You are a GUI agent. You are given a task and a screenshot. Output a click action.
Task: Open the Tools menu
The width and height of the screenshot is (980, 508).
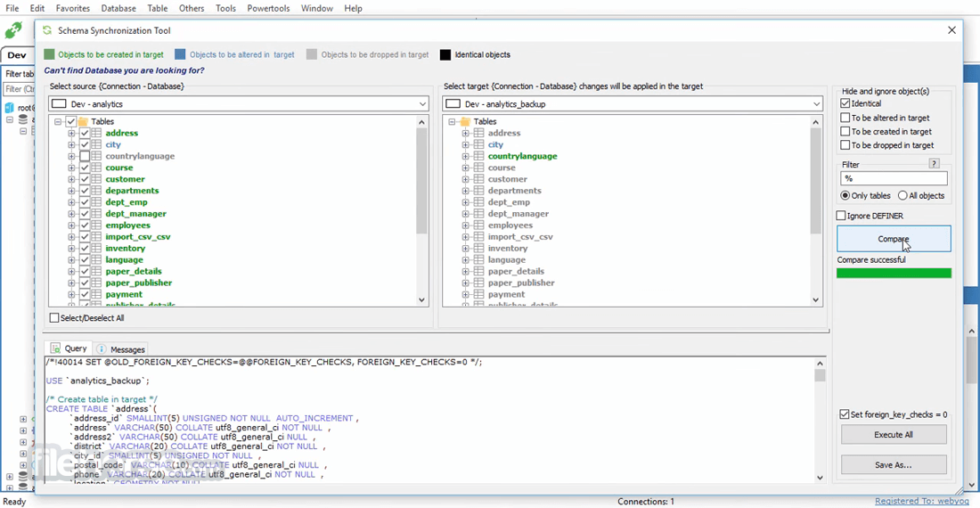tap(225, 8)
